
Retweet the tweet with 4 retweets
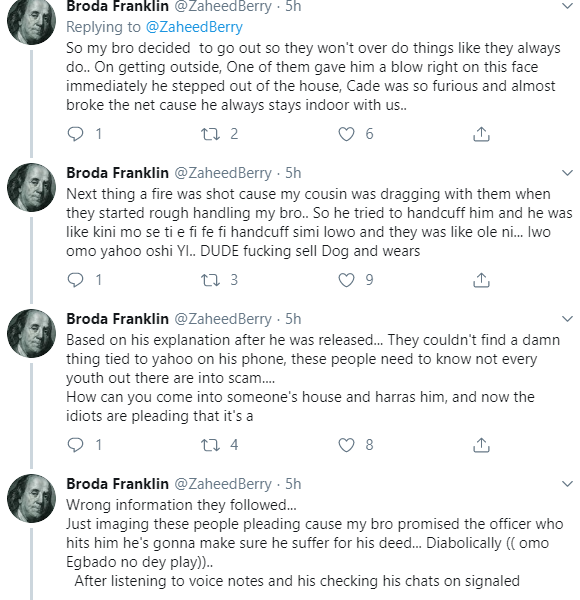[x=210, y=445]
